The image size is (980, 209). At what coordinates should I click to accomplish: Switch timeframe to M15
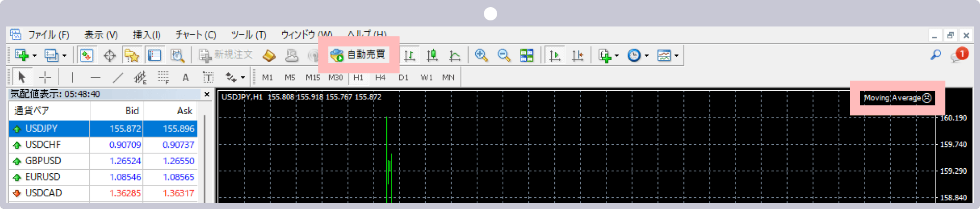pyautogui.click(x=312, y=77)
